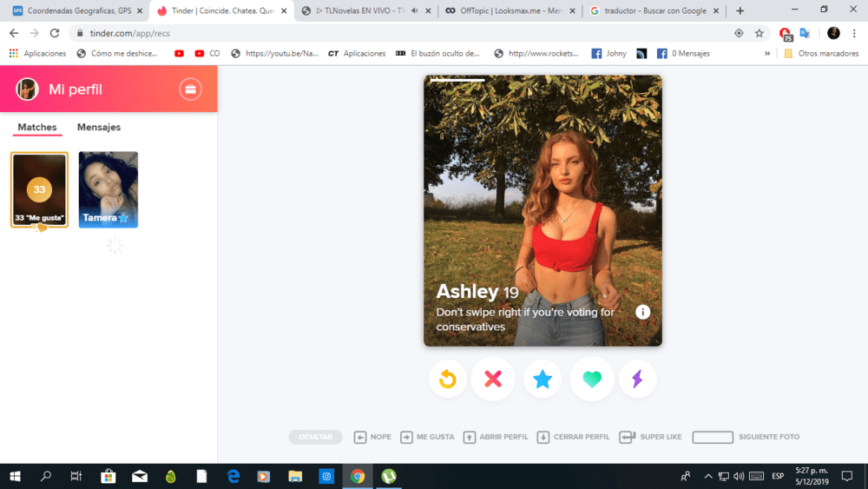Open the Google Translate extension

coord(805,33)
